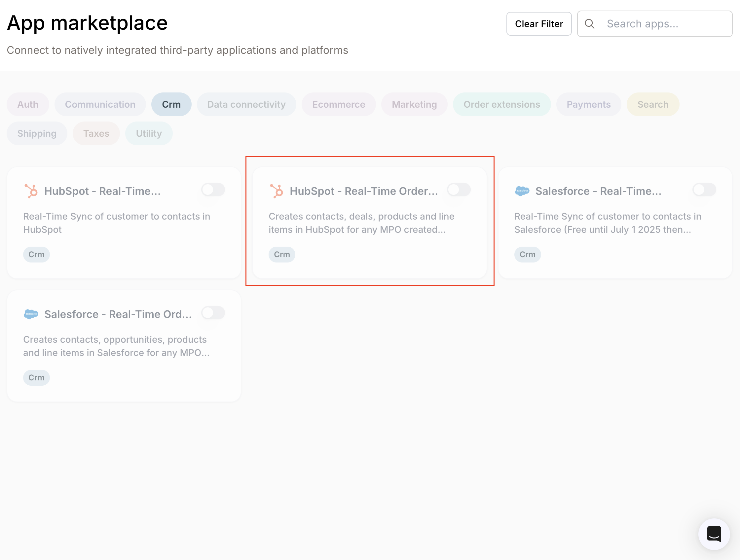Click the Clear Filter button
The height and width of the screenshot is (560, 740).
pyautogui.click(x=539, y=23)
